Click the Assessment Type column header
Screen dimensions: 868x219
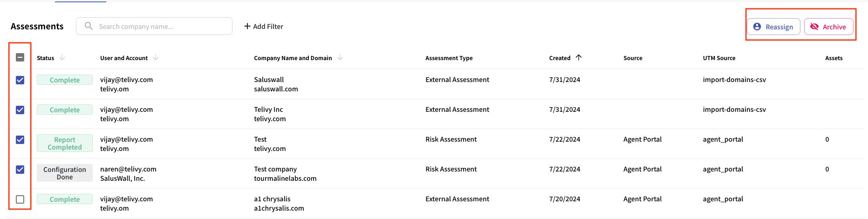449,58
